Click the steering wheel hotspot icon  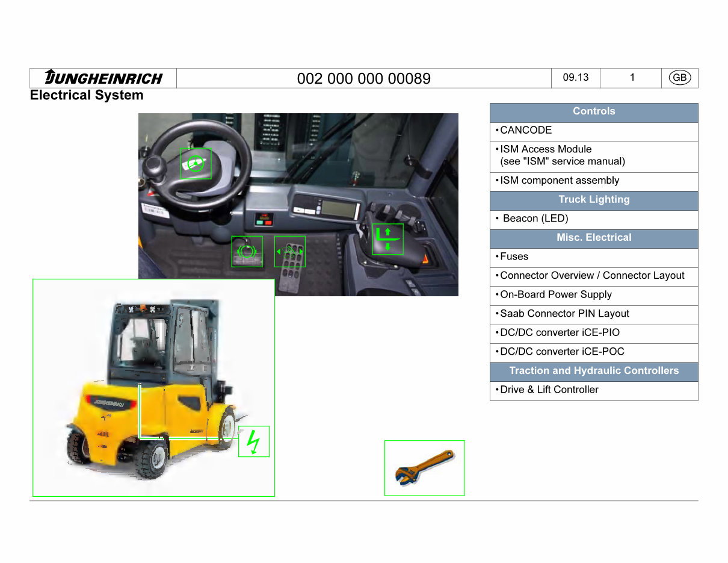196,164
